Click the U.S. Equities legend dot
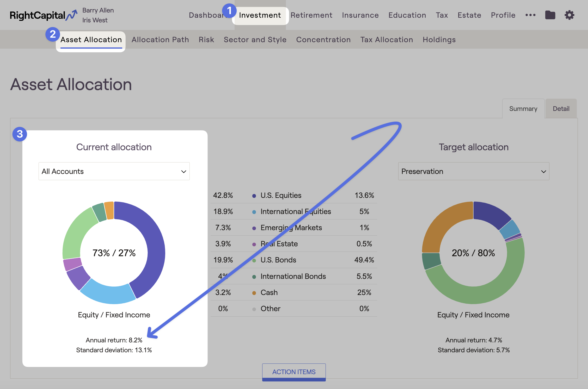 click(x=254, y=196)
